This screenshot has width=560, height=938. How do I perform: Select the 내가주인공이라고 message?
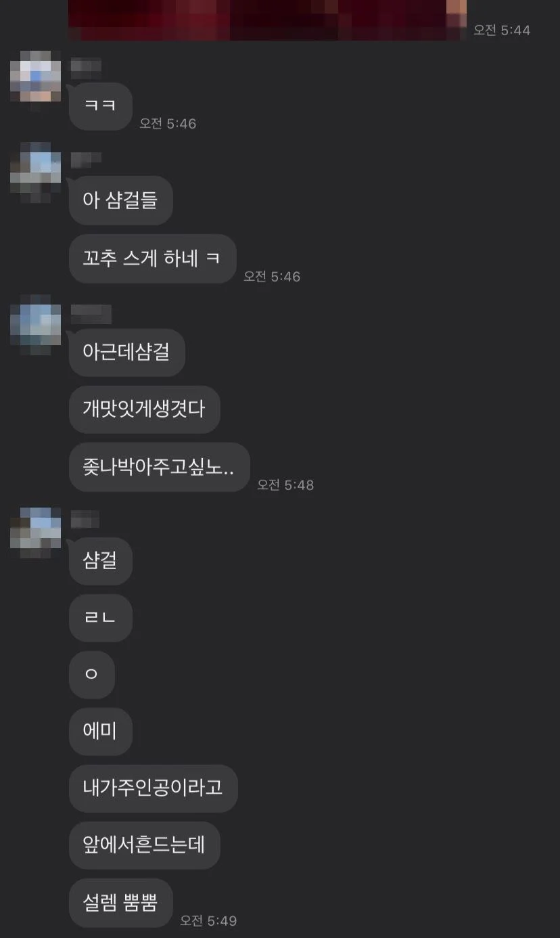pyautogui.click(x=154, y=788)
